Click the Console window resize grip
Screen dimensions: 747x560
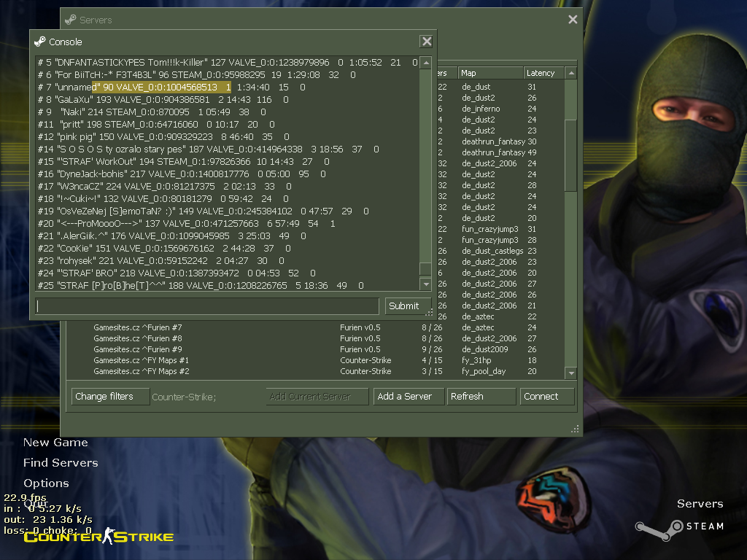(429, 312)
